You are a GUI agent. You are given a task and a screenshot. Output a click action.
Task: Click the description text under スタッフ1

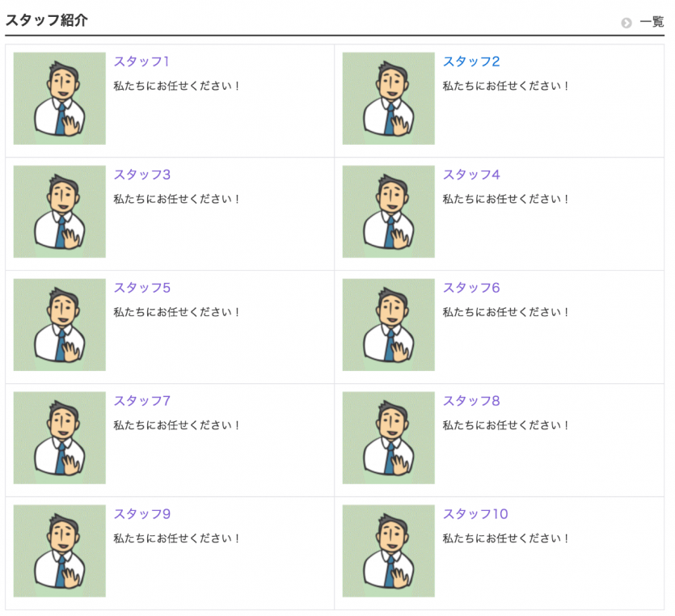click(176, 86)
